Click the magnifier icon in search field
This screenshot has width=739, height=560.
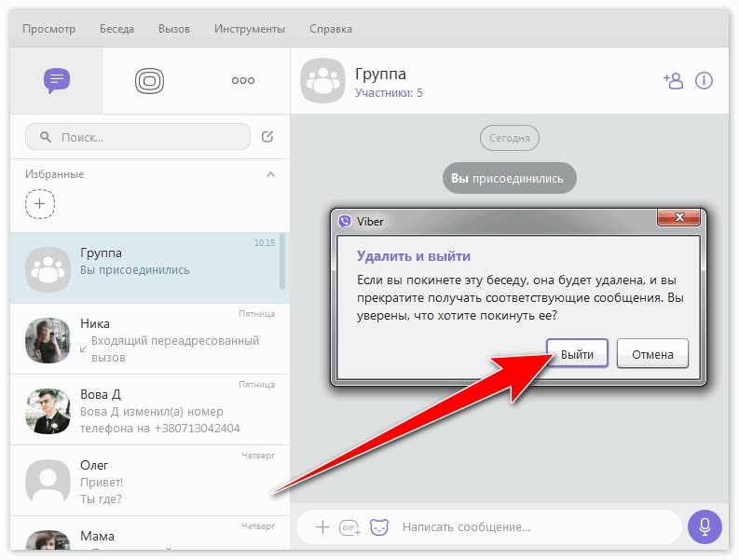[46, 137]
